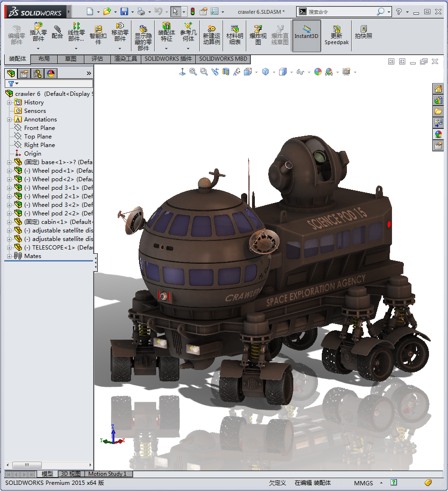Screen dimensions: 448x491
Task: Click Zoom to Fit in view toolbar
Action: click(x=193, y=72)
